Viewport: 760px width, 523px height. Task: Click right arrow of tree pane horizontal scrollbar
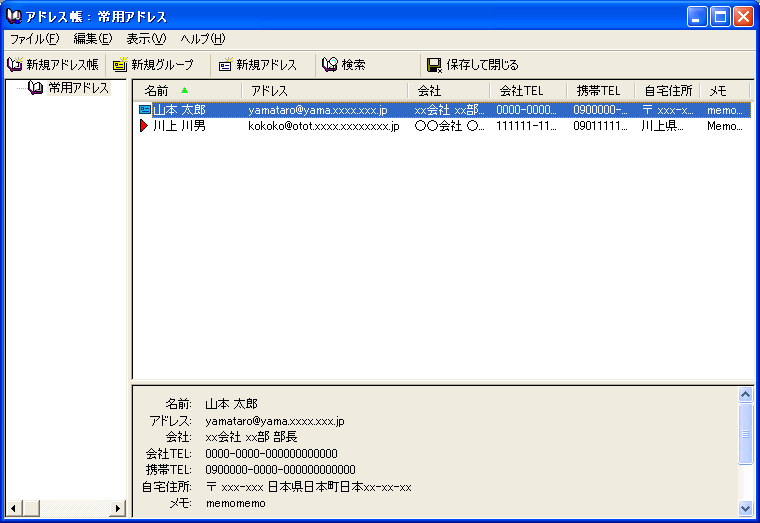tap(118, 508)
